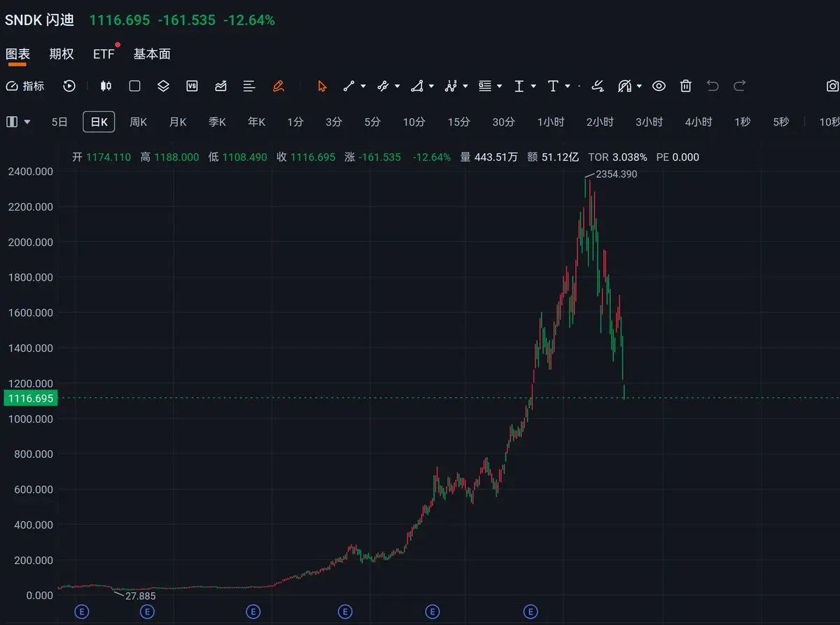Viewport: 840px width, 625px height.
Task: Take a chart snapshot with camera icon
Action: [x=833, y=86]
